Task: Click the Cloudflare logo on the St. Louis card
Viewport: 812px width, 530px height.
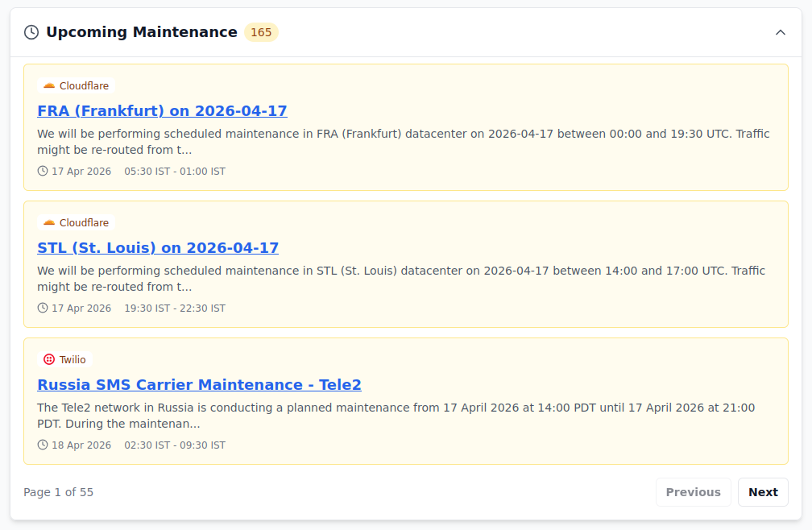Action: (49, 223)
